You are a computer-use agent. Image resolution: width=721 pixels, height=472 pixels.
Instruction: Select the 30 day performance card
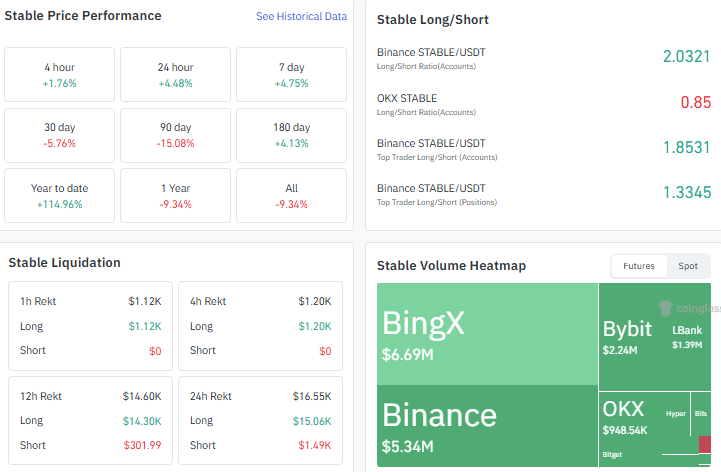pos(59,135)
